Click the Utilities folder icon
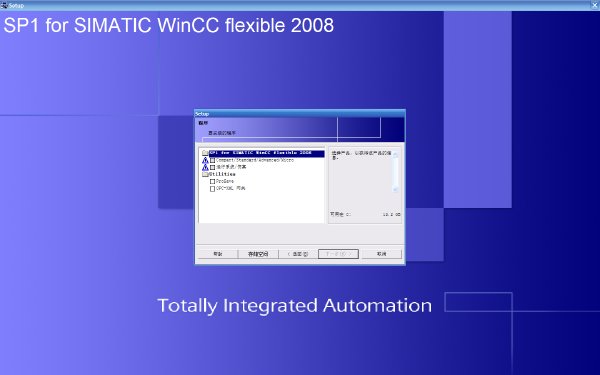The height and width of the screenshot is (375, 600). [205, 174]
